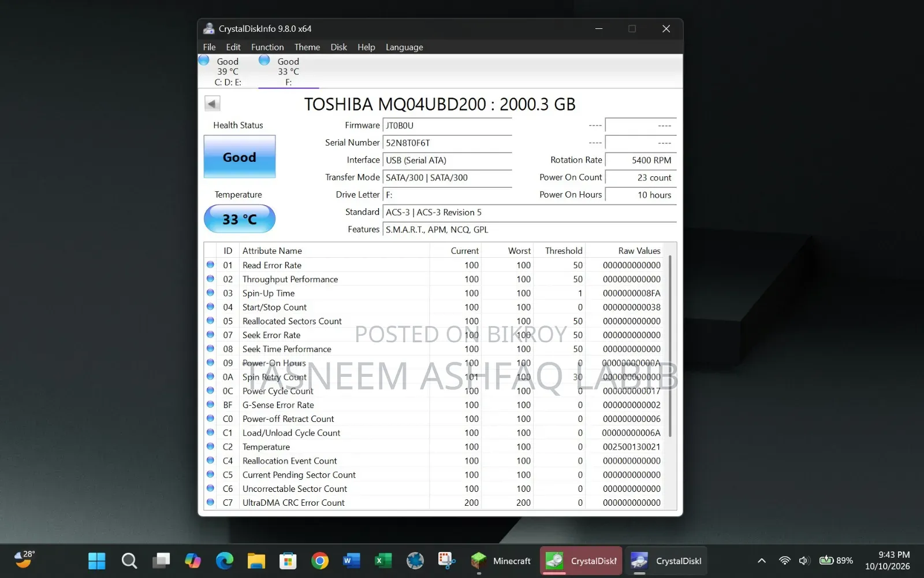Screen dimensions: 924x578
Task: Select the F: drive disk tab
Action: 288,72
